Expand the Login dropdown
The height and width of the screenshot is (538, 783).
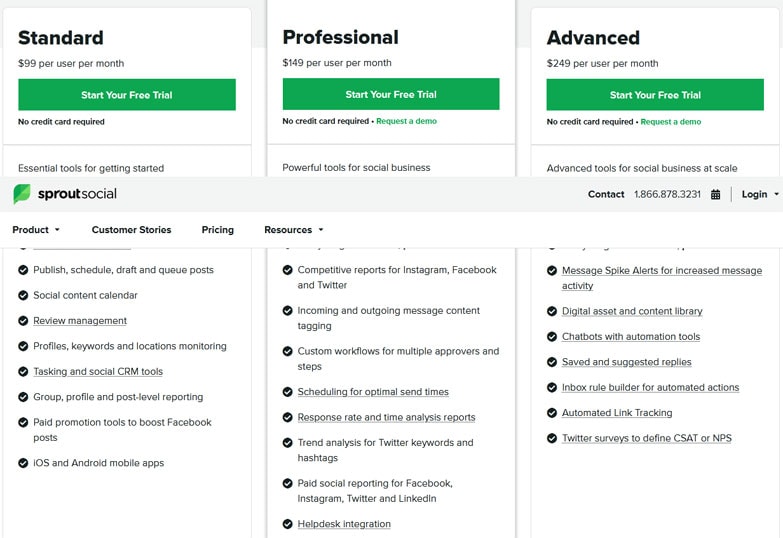coord(760,195)
